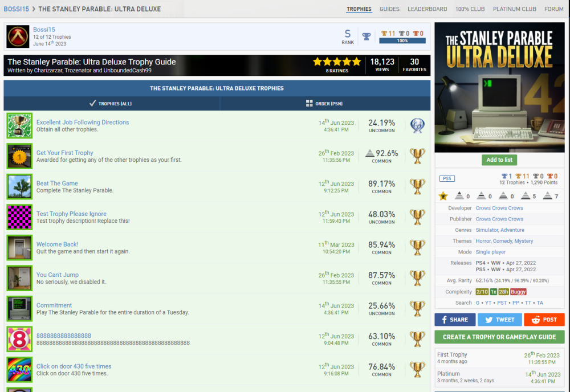Share the page via Share button

pos(455,320)
